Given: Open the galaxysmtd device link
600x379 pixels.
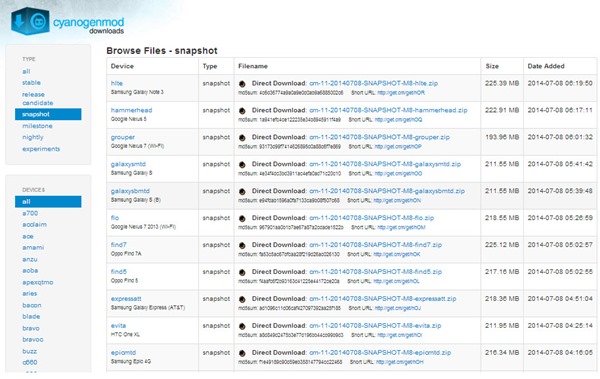Looking at the screenshot, I should tap(128, 164).
